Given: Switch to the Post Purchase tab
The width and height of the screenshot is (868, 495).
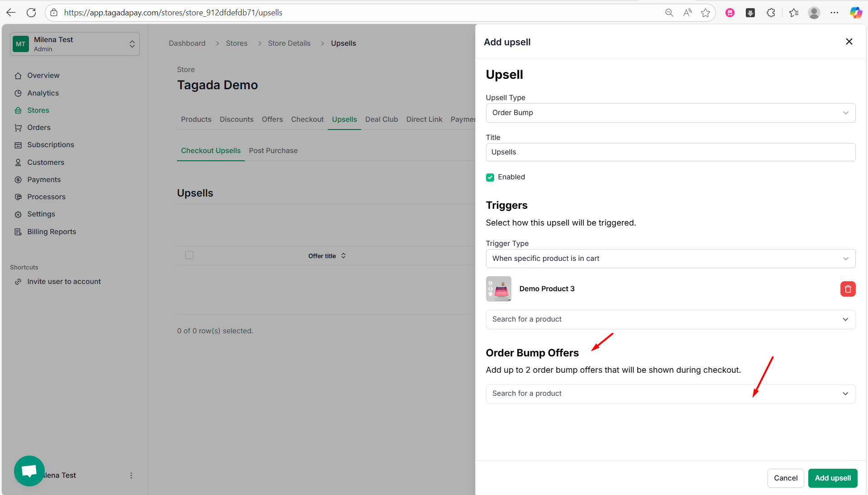Looking at the screenshot, I should tap(273, 151).
